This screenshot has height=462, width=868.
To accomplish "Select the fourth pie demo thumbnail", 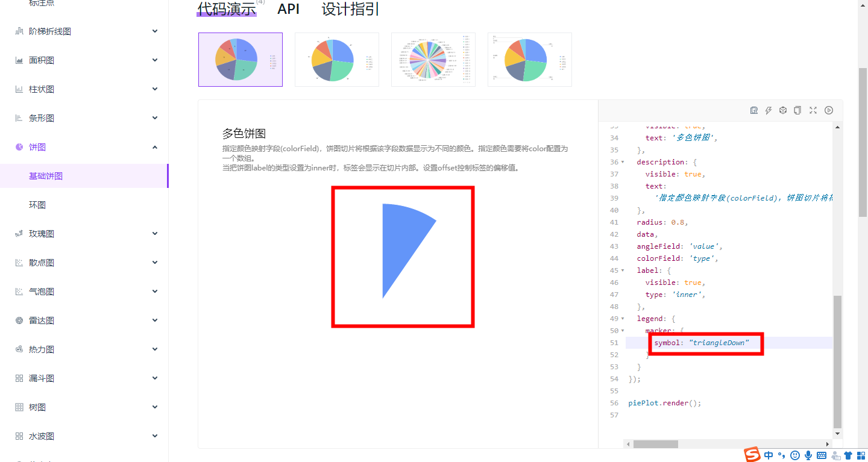I will tap(530, 60).
